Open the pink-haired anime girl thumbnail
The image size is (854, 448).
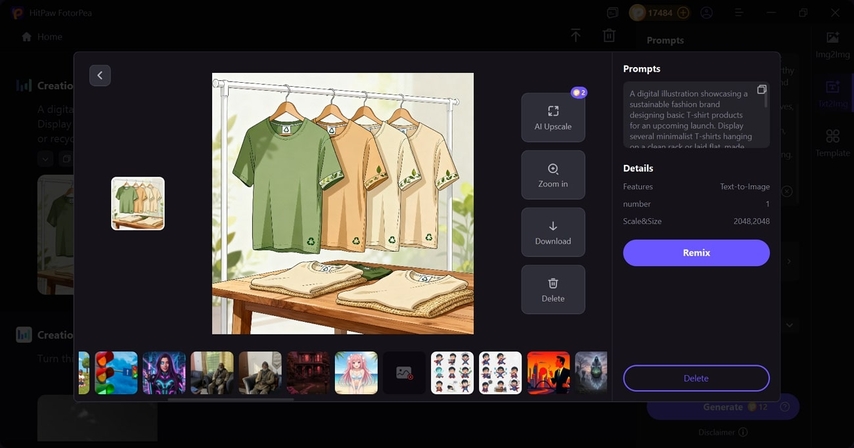[x=356, y=372]
